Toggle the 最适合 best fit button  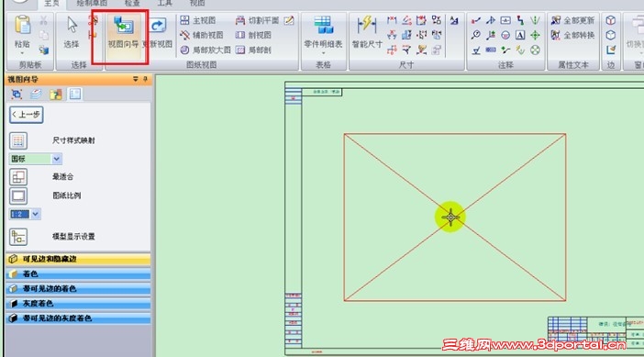coord(18,177)
